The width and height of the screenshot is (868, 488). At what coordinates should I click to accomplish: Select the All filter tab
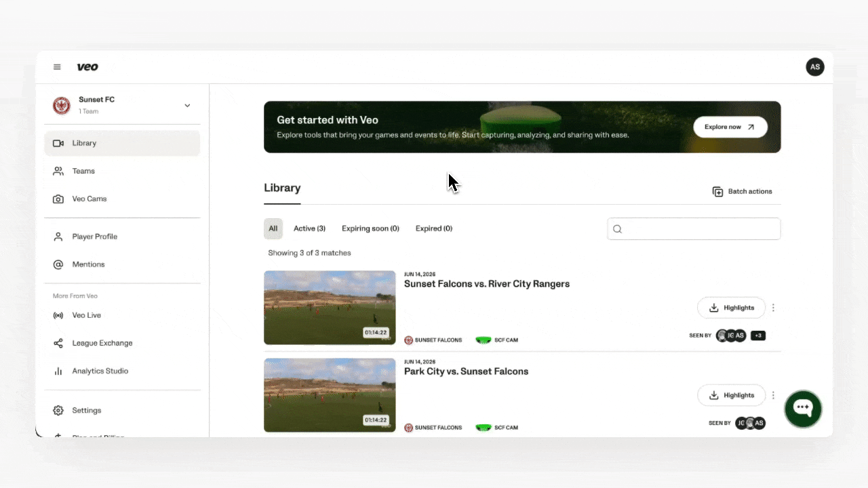pyautogui.click(x=273, y=228)
